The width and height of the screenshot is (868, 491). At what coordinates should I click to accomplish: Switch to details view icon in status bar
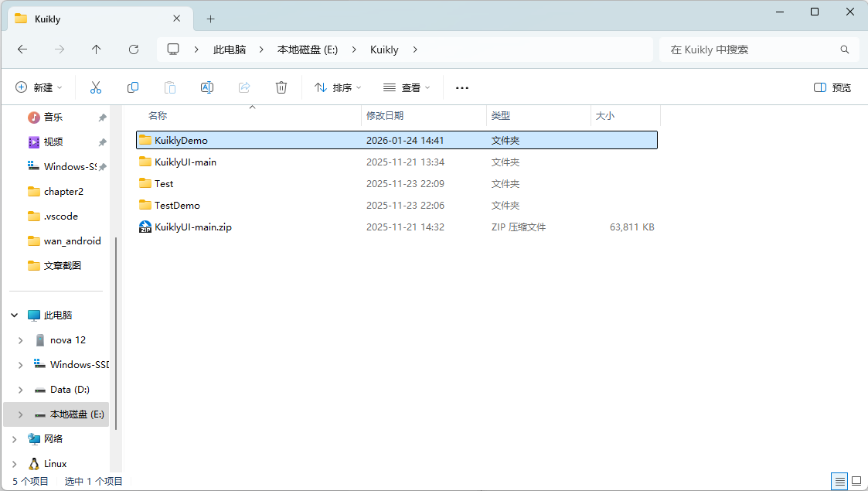pyautogui.click(x=839, y=481)
